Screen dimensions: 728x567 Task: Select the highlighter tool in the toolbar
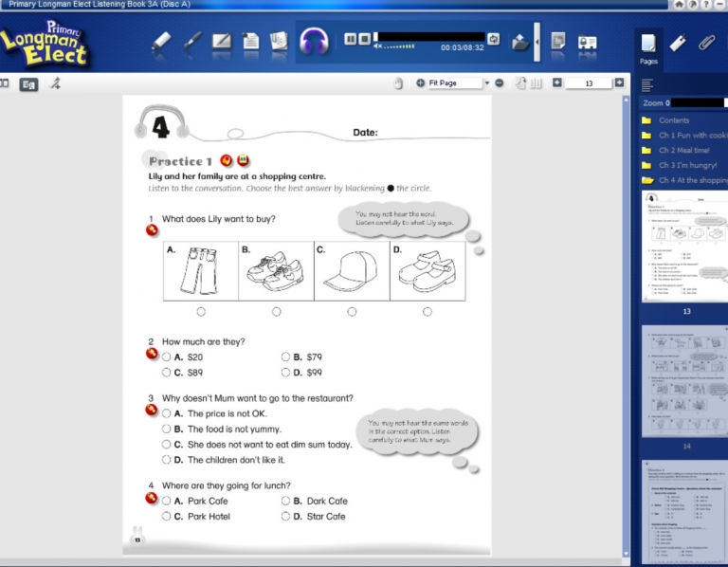160,41
